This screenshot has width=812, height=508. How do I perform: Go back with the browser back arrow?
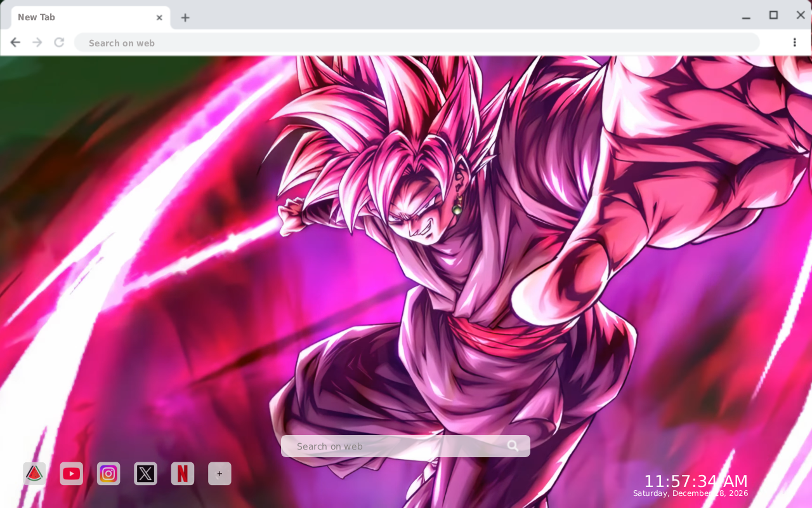(x=15, y=43)
